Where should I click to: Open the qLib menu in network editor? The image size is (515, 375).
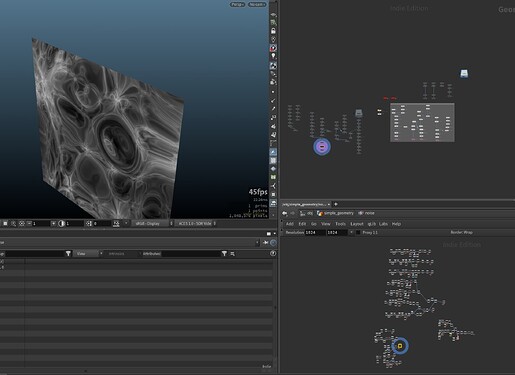(x=371, y=224)
